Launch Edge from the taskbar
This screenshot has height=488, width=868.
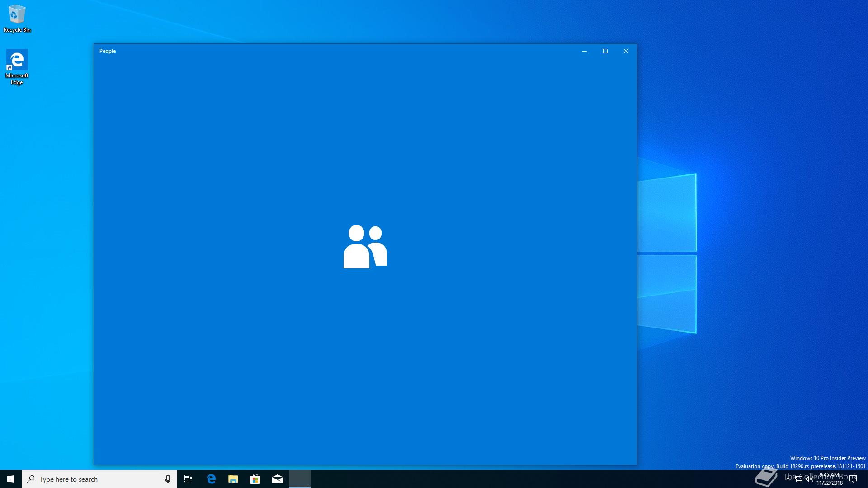(211, 479)
